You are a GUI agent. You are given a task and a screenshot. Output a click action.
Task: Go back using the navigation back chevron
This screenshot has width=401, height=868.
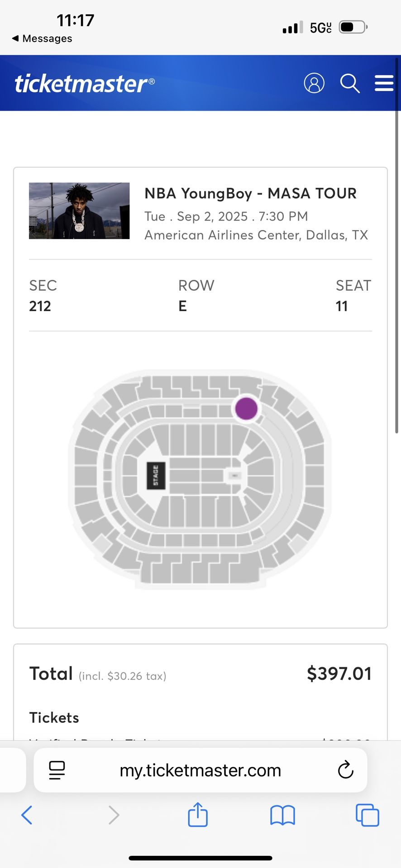click(27, 815)
